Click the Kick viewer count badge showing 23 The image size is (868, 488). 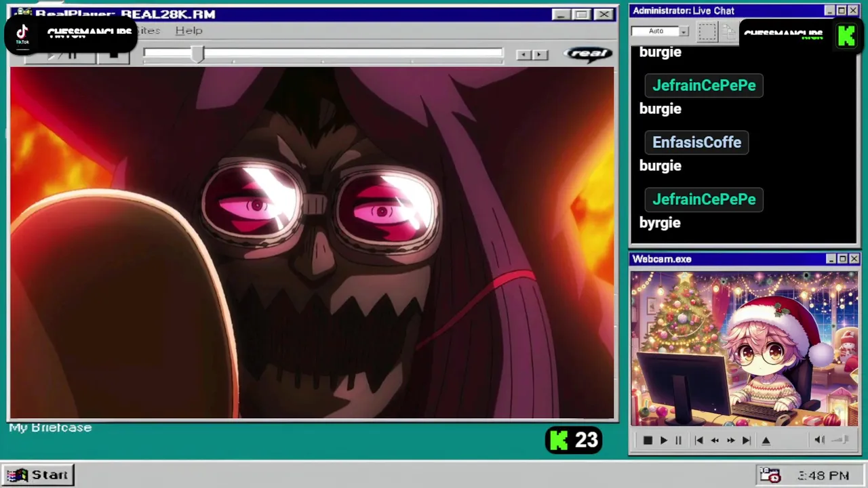(573, 441)
